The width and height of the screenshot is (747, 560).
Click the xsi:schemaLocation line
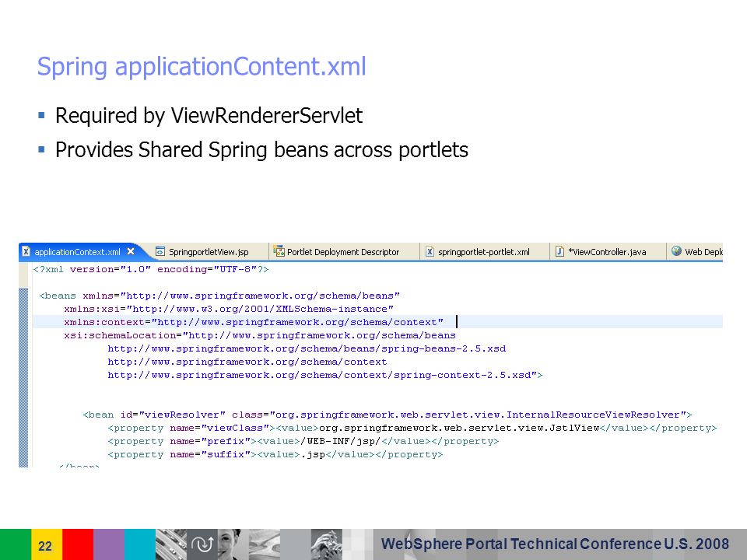260,335
